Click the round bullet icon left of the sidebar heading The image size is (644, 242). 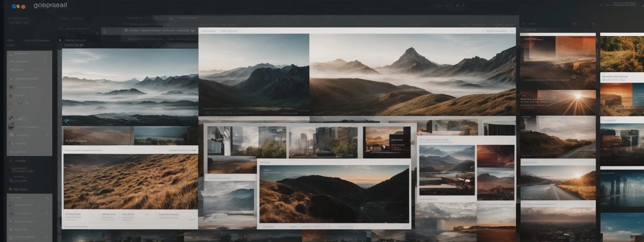(60, 40)
